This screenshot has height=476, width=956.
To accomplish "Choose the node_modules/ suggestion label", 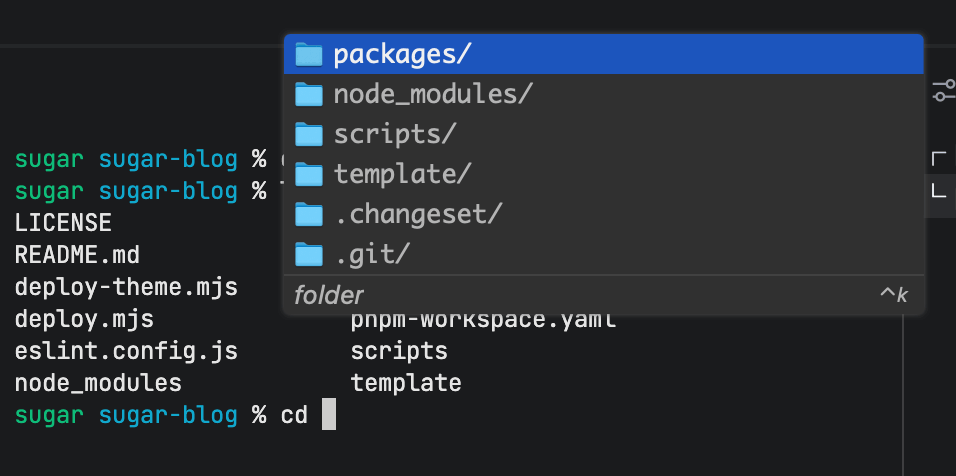I will pos(433,94).
